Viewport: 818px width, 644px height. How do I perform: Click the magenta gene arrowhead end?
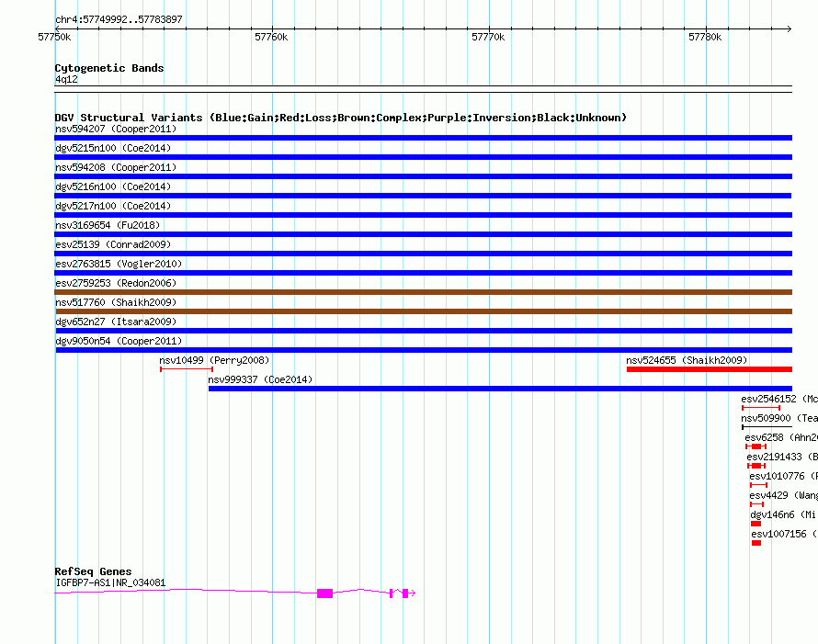(x=412, y=593)
